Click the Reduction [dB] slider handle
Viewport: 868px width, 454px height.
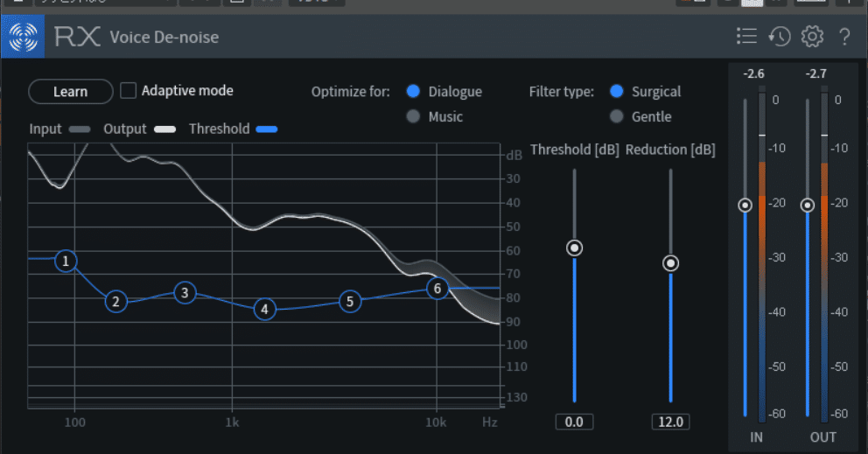(x=671, y=263)
